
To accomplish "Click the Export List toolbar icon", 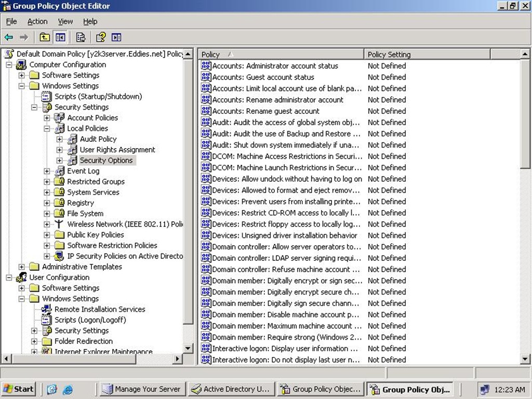I will 81,37.
